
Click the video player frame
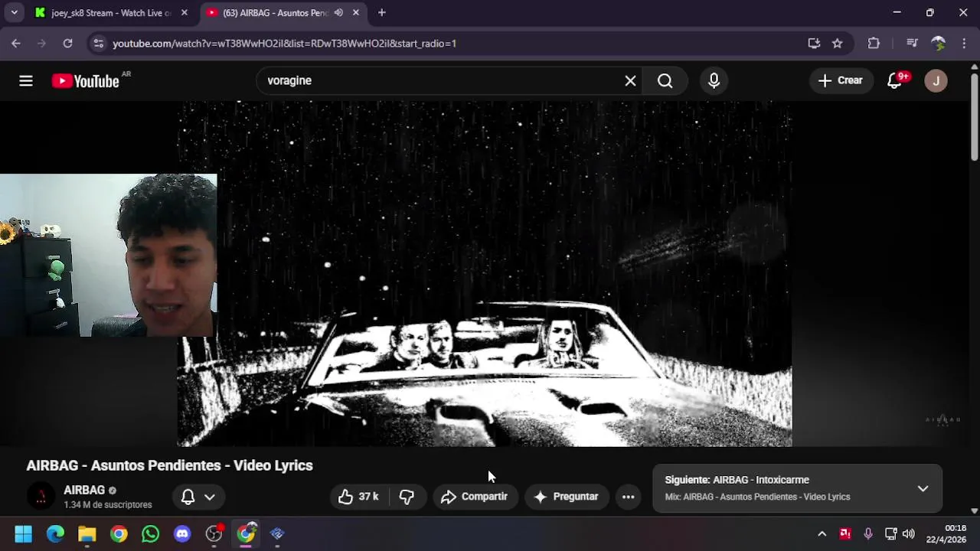pyautogui.click(x=485, y=273)
